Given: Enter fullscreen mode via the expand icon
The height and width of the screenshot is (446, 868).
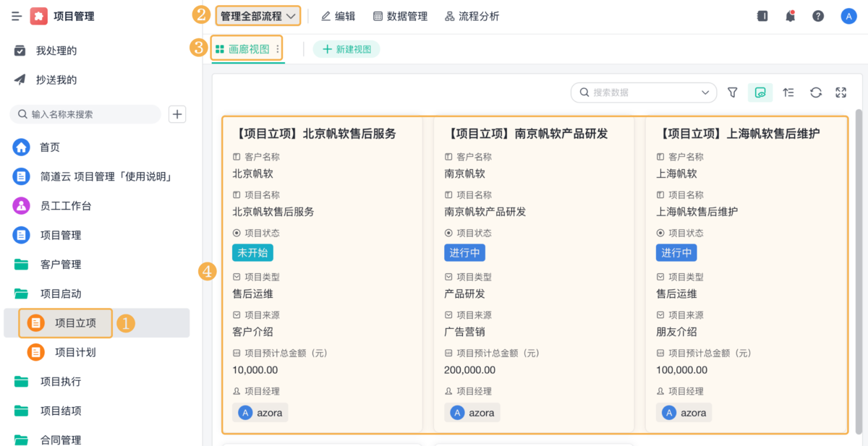Looking at the screenshot, I should (840, 93).
